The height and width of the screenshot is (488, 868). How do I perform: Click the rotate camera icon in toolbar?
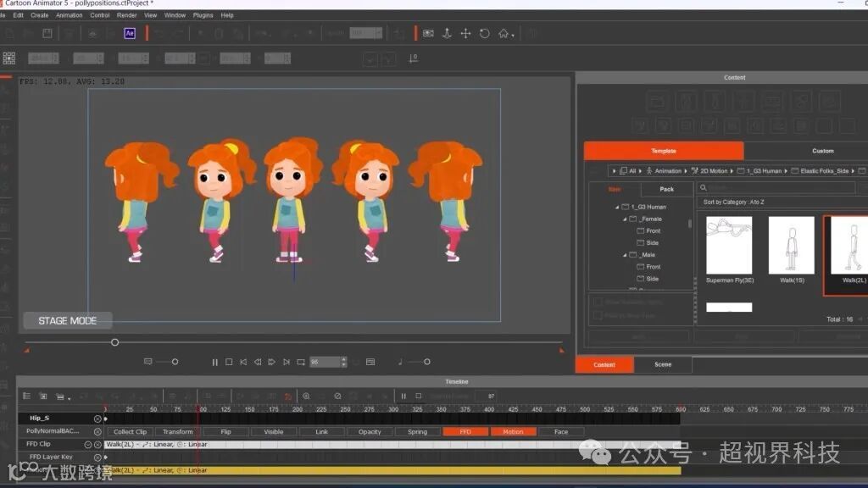[x=484, y=33]
